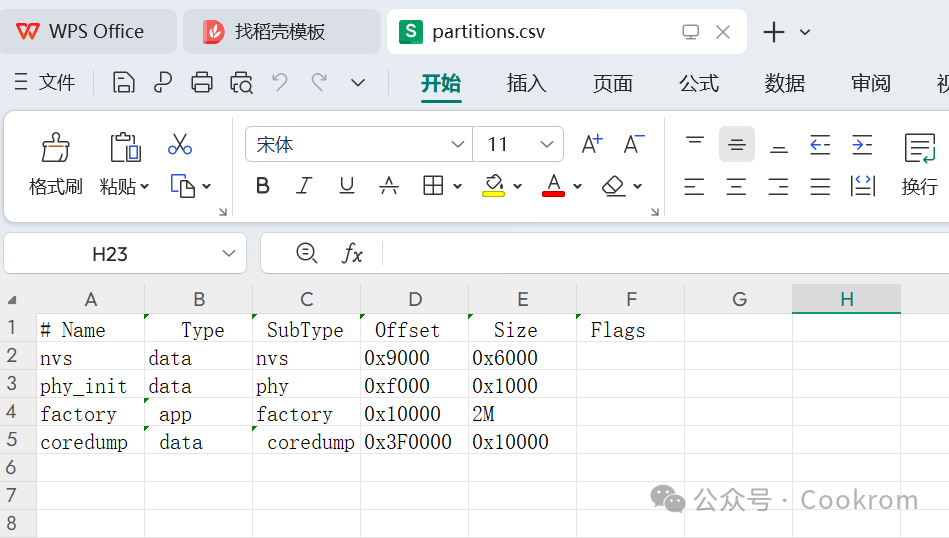This screenshot has width=949, height=538.
Task: Toggle align text left
Action: pos(694,186)
